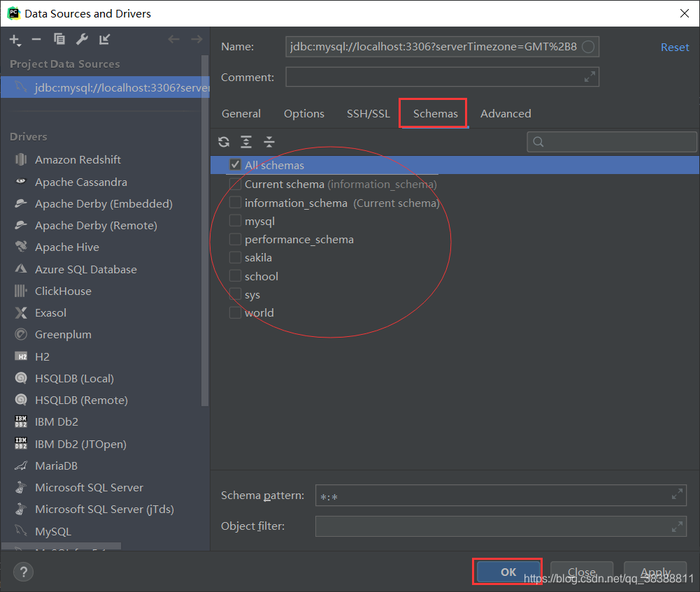This screenshot has width=700, height=592.
Task: Refresh schemas list icon
Action: coord(224,142)
